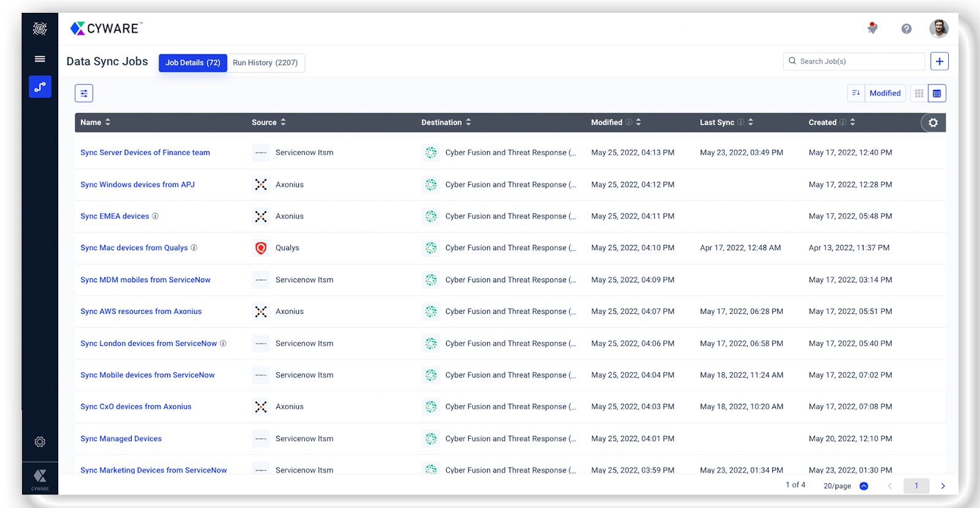This screenshot has width=980, height=508.
Task: Go to next page arrow
Action: [x=943, y=486]
